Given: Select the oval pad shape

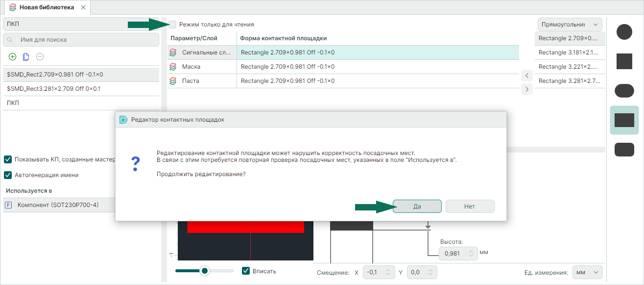Looking at the screenshot, I should (x=624, y=91).
